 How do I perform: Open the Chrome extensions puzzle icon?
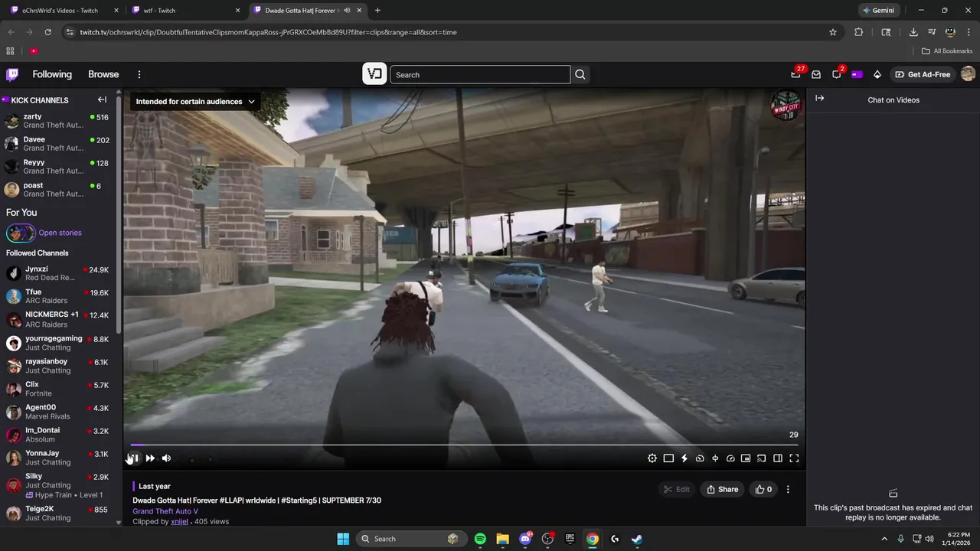[858, 32]
